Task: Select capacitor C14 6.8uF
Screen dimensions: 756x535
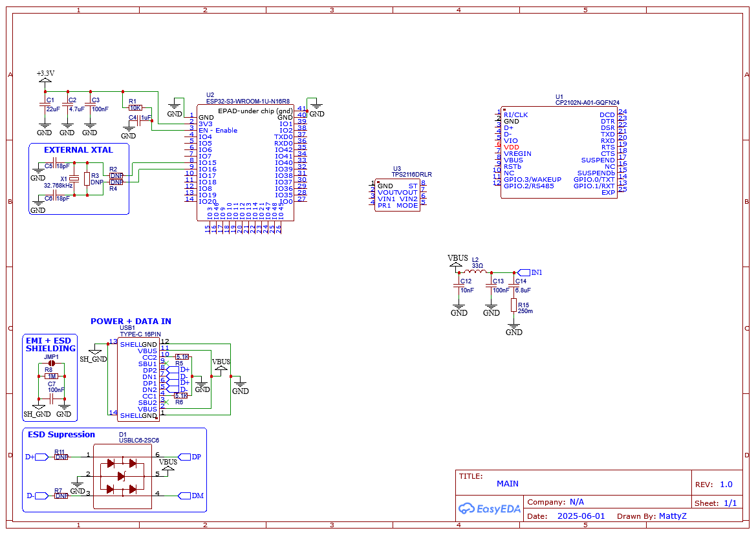Action: (514, 287)
